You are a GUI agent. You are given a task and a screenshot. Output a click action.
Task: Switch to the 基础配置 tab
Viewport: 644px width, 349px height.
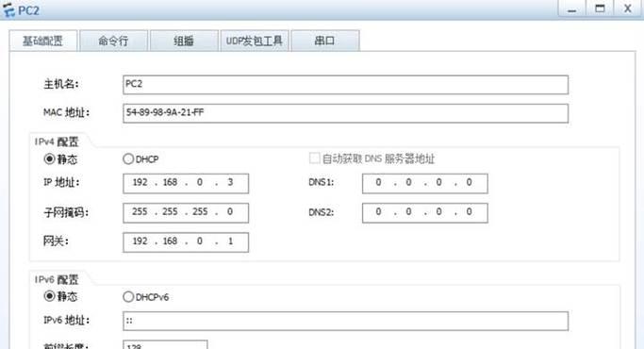point(43,41)
